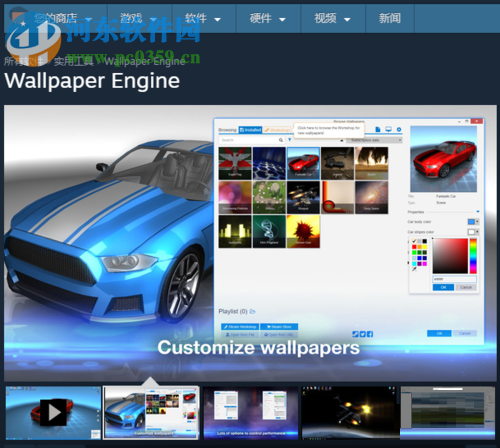Pick the black palette swatch

pyautogui.click(x=424, y=241)
